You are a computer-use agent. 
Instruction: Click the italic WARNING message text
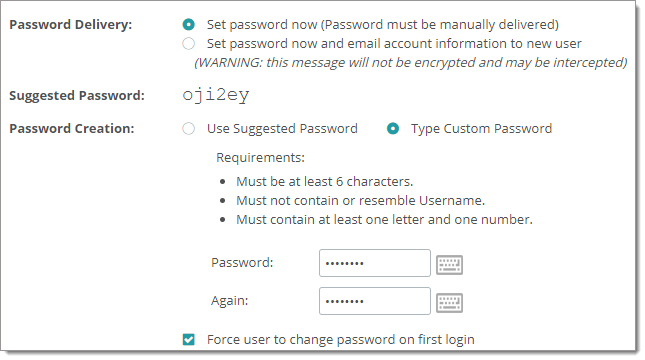411,63
